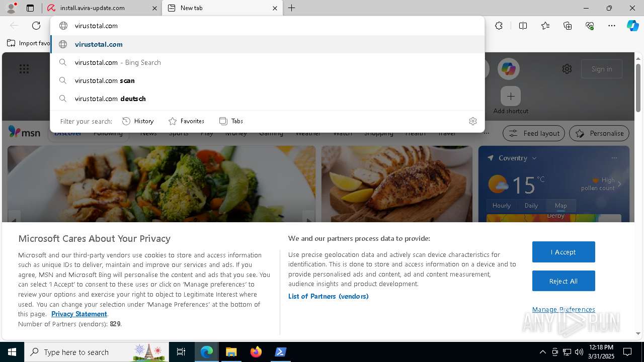Open the Copilot icon on the page

click(509, 69)
